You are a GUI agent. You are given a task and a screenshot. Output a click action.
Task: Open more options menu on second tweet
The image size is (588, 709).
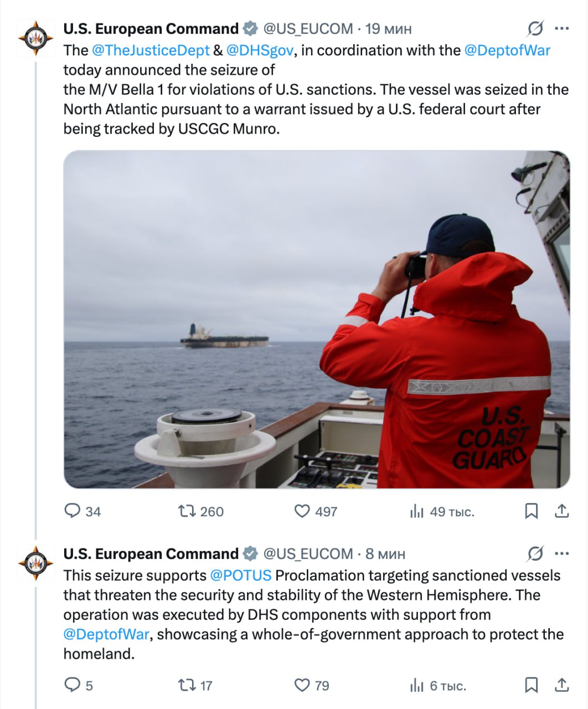[561, 553]
